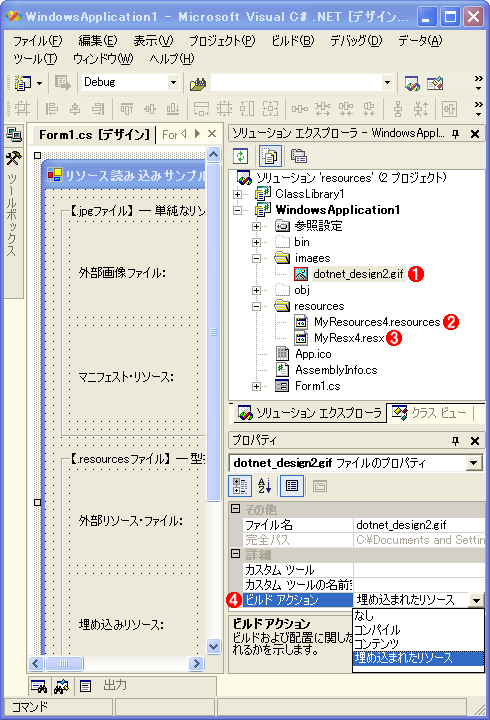The height and width of the screenshot is (720, 490).
Task: Collapse the images folder node
Action: click(x=256, y=258)
